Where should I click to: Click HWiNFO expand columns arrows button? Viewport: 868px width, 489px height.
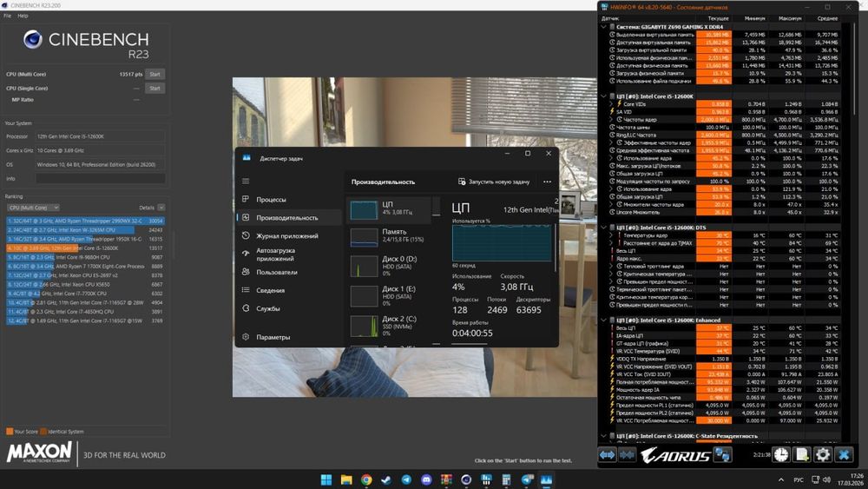(608, 454)
